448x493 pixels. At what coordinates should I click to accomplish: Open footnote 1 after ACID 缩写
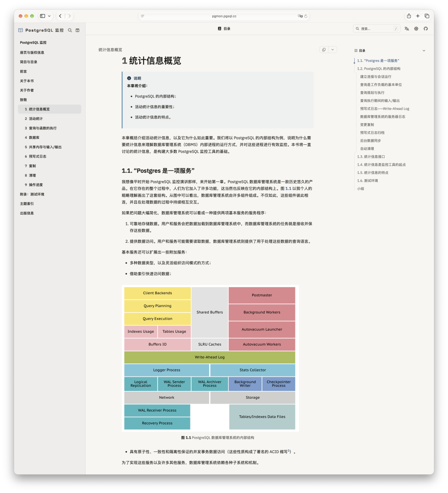(289, 451)
